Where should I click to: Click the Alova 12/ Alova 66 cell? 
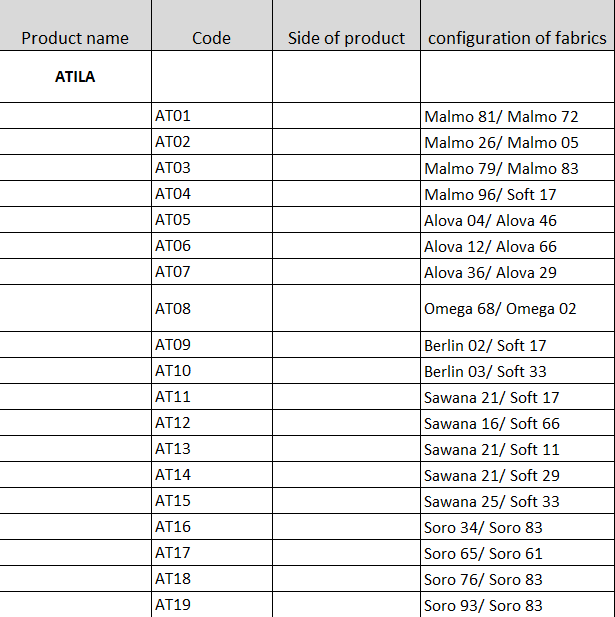517,247
